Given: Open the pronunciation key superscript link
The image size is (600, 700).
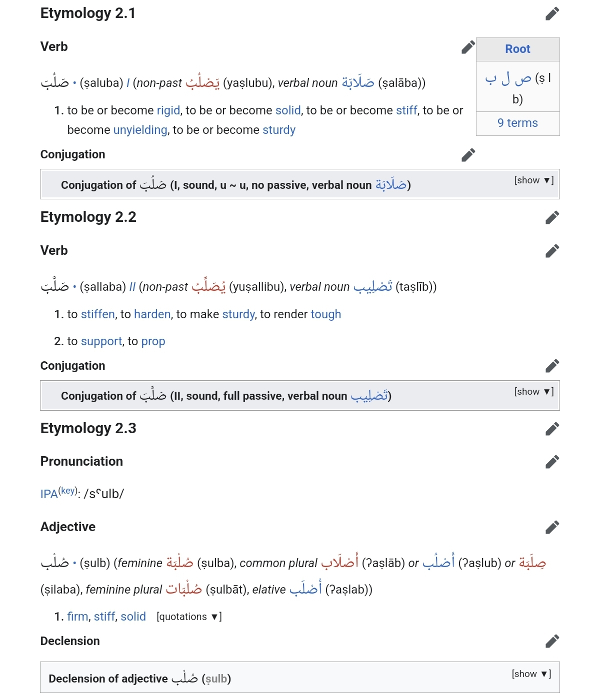Looking at the screenshot, I should (x=68, y=491).
